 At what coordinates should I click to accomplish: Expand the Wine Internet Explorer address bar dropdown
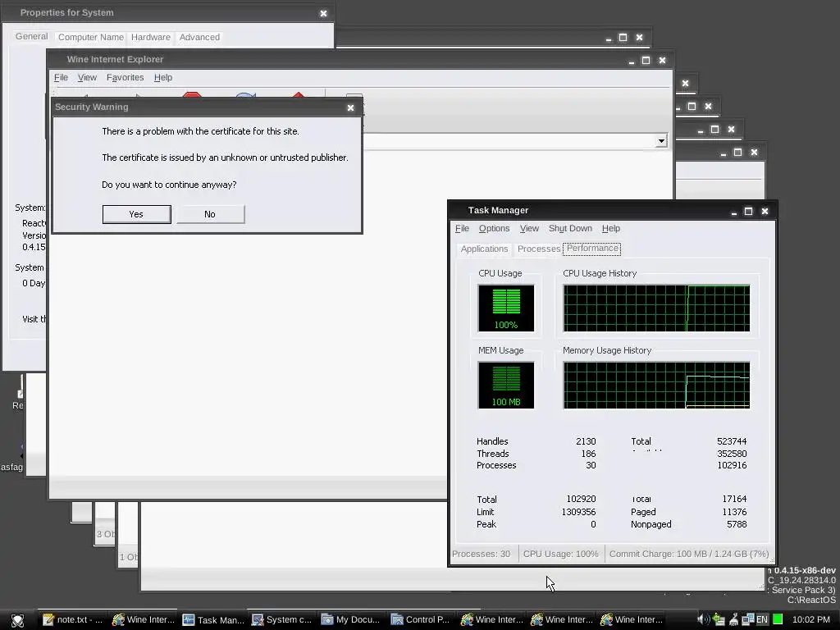[661, 141]
